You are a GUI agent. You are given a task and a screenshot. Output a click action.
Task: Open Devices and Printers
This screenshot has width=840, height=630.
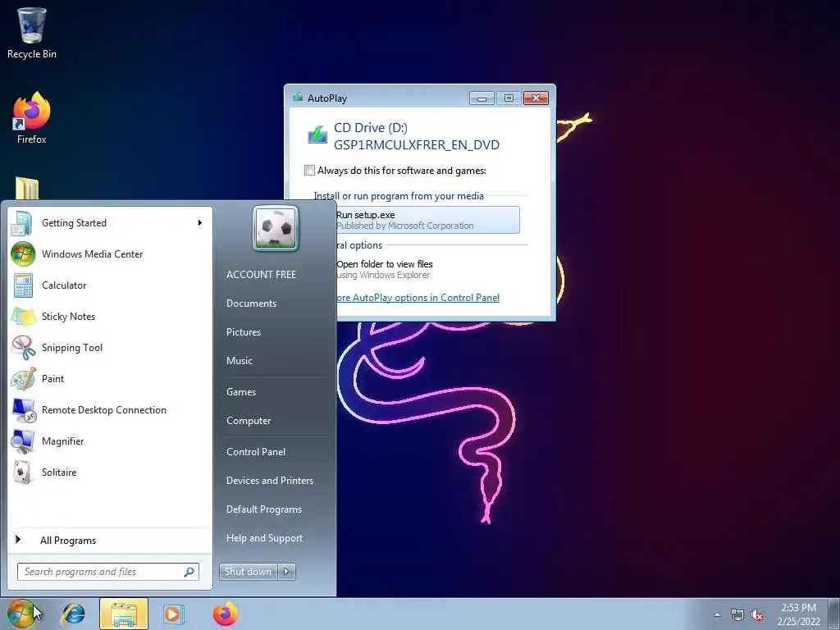click(x=269, y=481)
